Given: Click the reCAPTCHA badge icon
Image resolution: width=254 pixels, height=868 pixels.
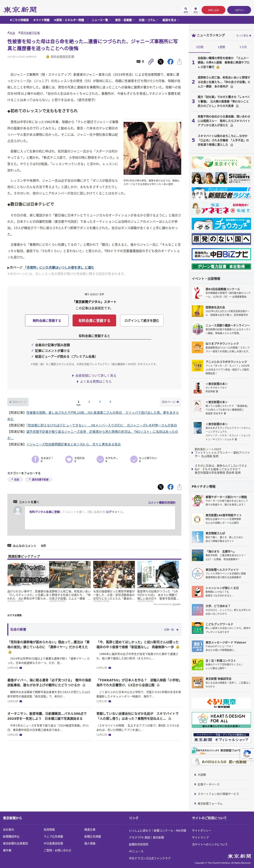Looking at the screenshot, I should (x=247, y=754).
